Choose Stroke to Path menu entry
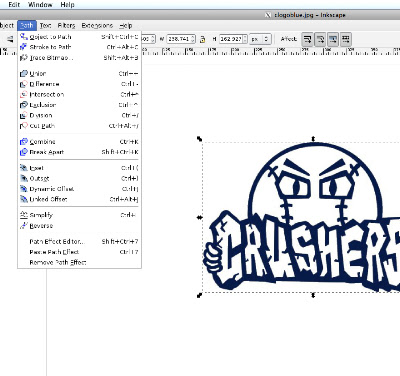Viewport: 400px width, 376px height. pos(79,47)
